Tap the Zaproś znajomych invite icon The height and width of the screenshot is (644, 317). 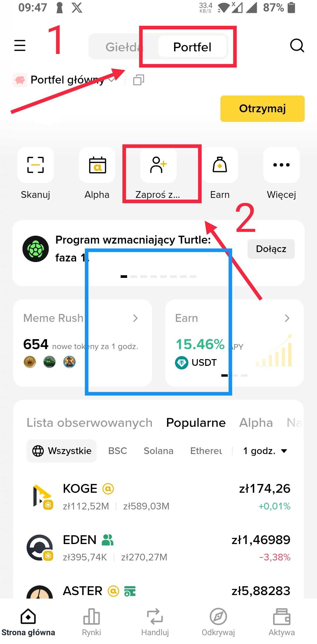(x=158, y=165)
